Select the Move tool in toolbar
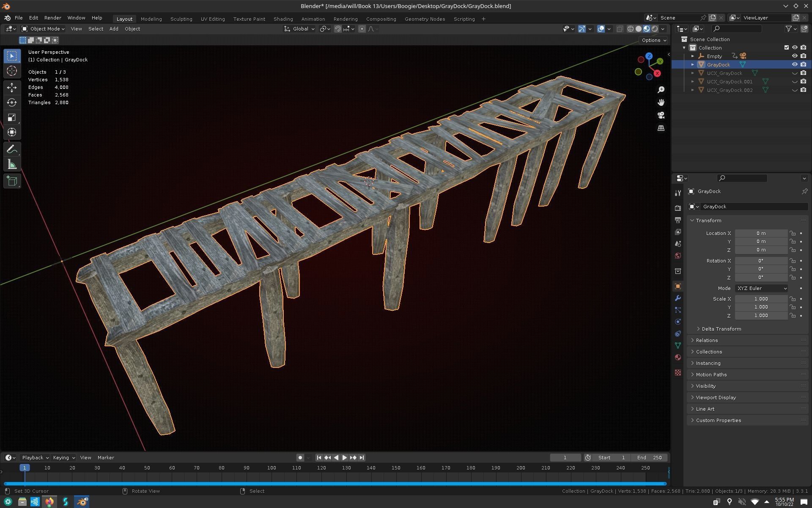 point(12,88)
